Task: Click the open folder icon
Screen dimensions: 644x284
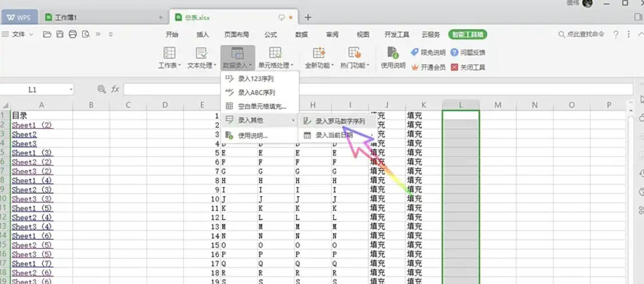Action: pos(47,34)
